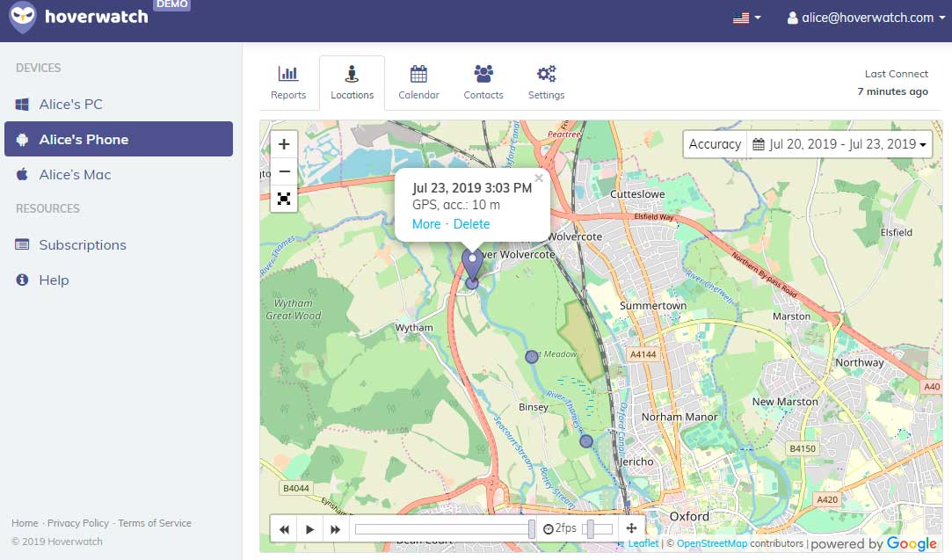Select Alice's PC device
This screenshot has height=560, width=952.
[119, 105]
